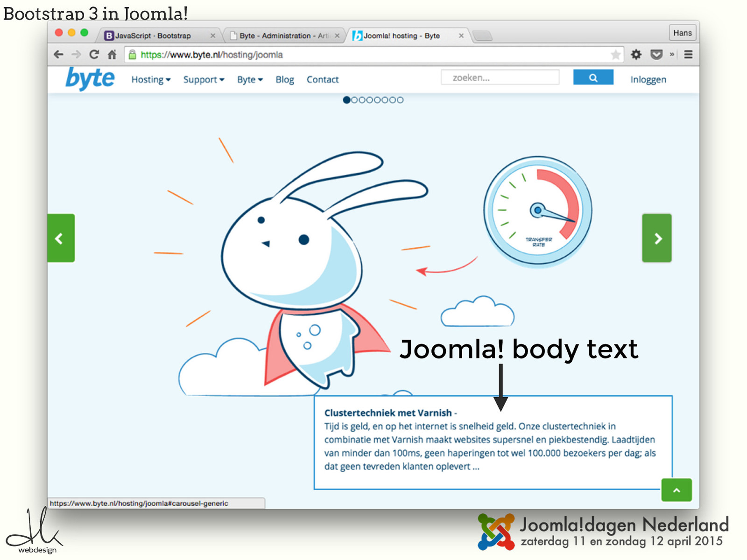
Task: Switch to Byte - Administration tab
Action: (283, 35)
